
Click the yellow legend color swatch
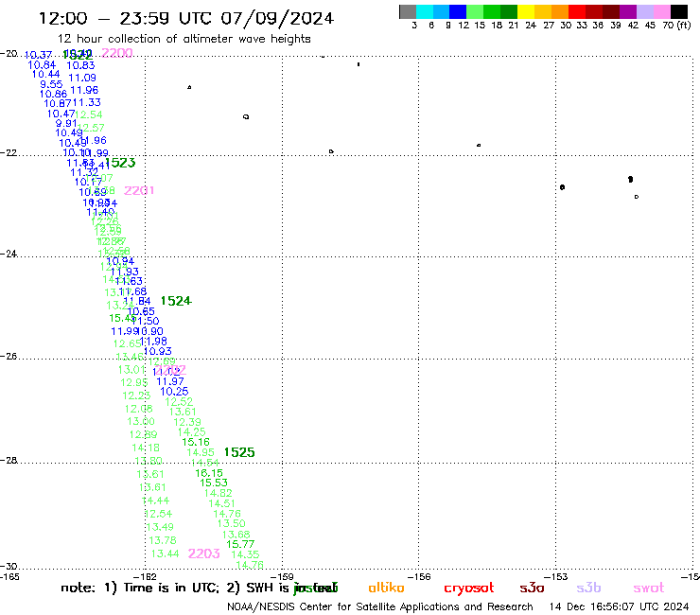click(526, 11)
